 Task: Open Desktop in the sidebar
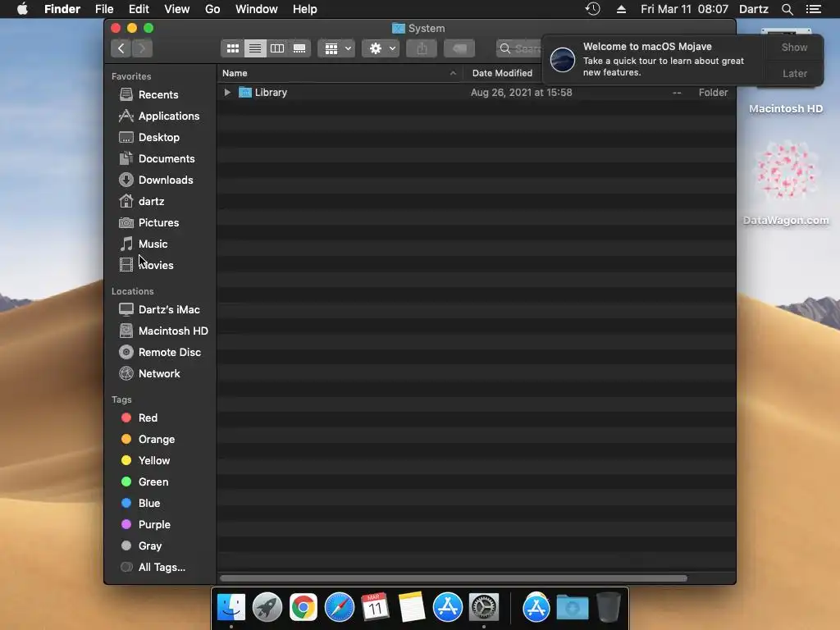pyautogui.click(x=158, y=138)
